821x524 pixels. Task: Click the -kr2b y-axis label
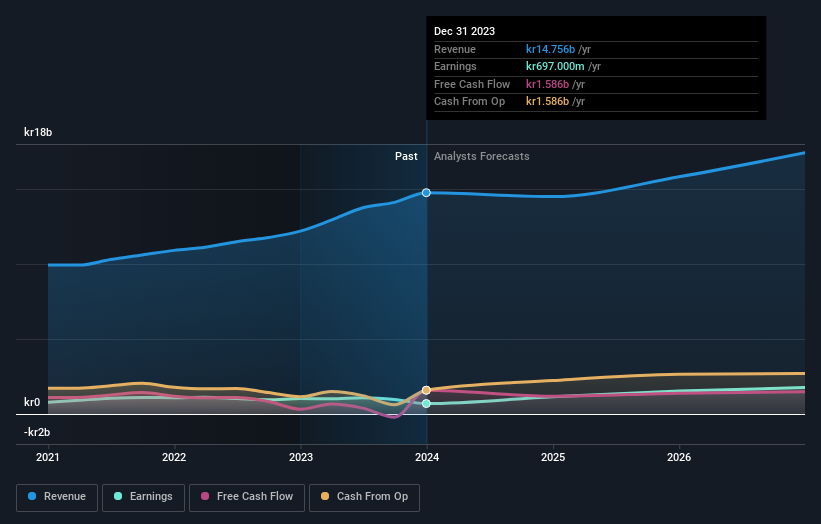(37, 432)
